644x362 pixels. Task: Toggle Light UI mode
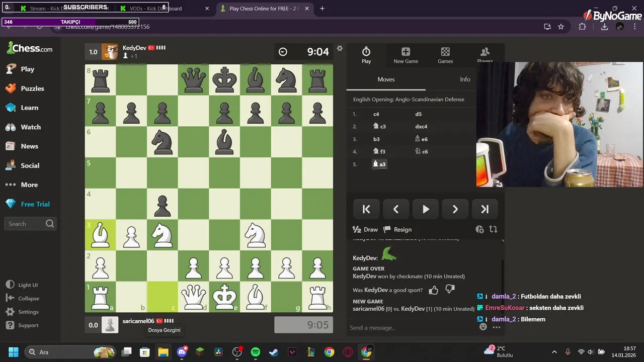22,285
